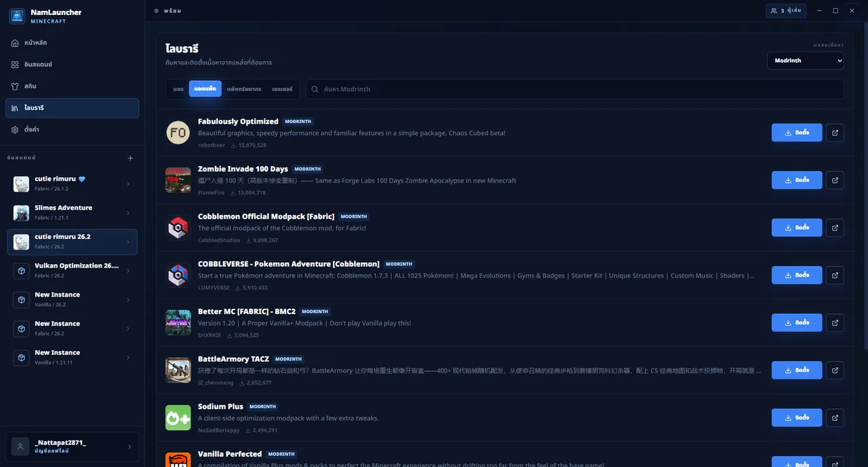Focus the Modrinth search field
868x467 pixels.
point(575,89)
